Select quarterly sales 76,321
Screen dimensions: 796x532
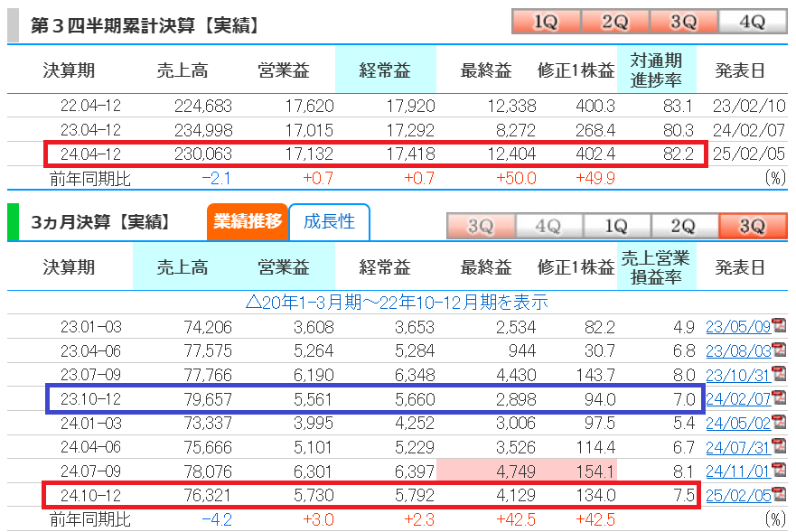tap(208, 496)
